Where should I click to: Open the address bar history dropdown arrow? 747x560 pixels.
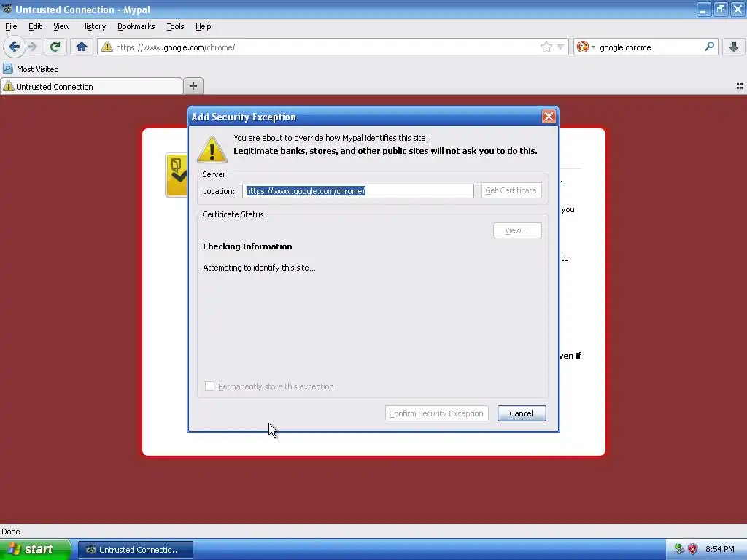(x=561, y=47)
